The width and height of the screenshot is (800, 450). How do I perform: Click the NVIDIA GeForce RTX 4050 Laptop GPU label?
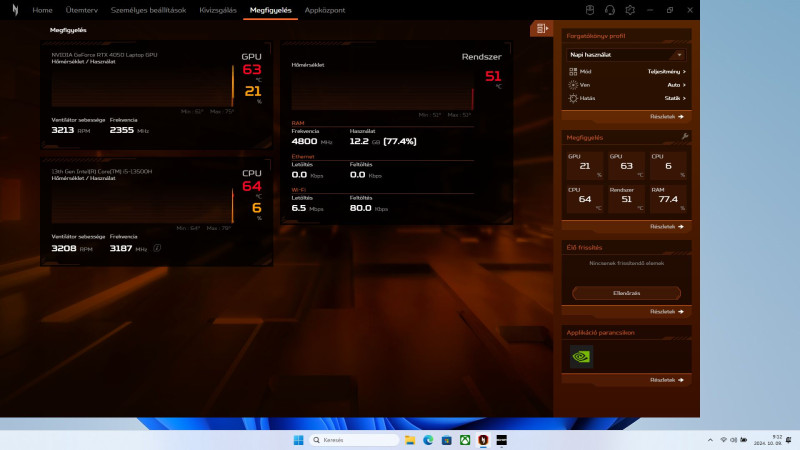pos(104,55)
